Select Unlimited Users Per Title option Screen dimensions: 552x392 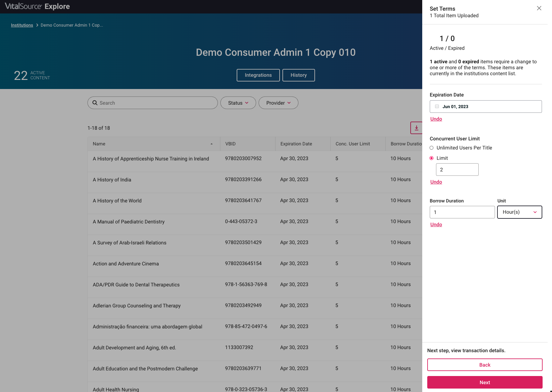432,148
